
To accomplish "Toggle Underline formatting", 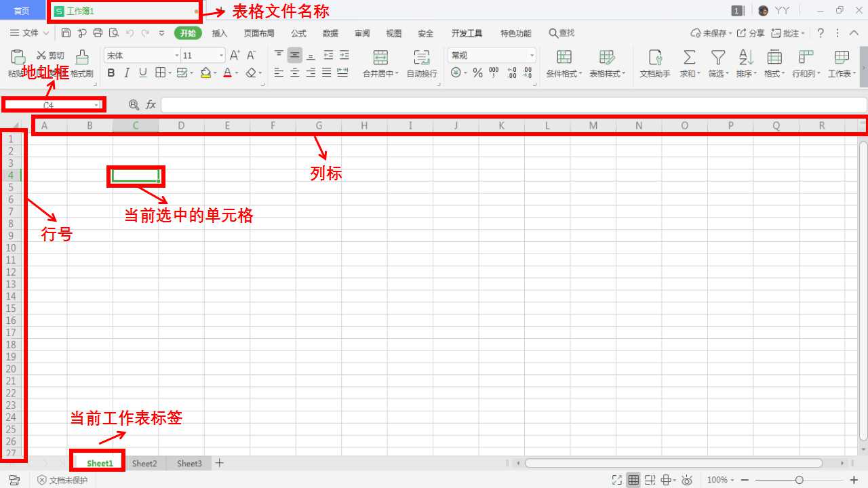I will (142, 73).
